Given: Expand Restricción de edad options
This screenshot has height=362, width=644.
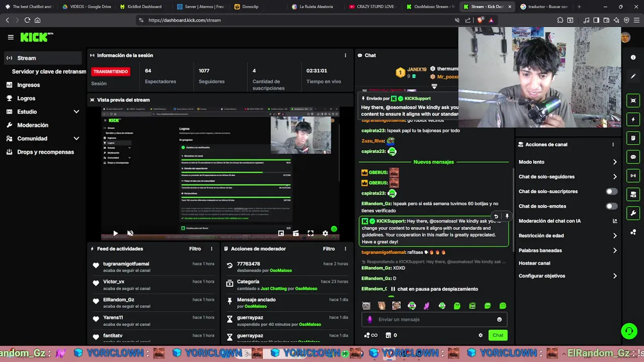Looking at the screenshot, I should click(615, 235).
